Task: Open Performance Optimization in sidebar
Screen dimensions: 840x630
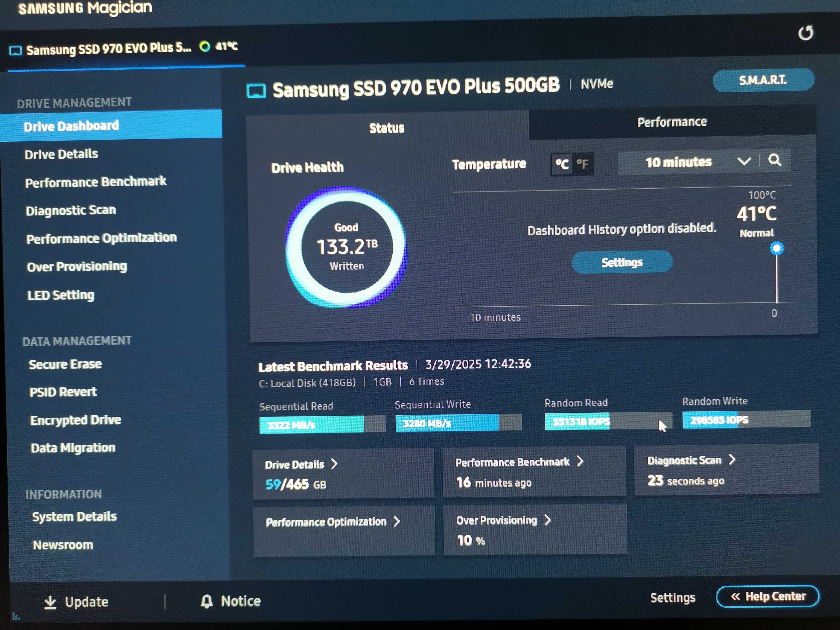Action: pyautogui.click(x=102, y=238)
